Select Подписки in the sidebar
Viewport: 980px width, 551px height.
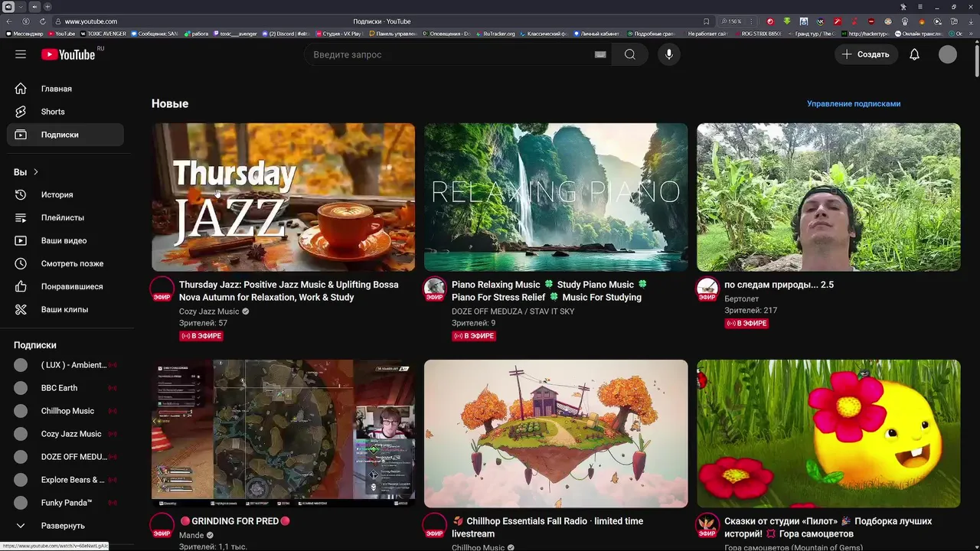66,135
